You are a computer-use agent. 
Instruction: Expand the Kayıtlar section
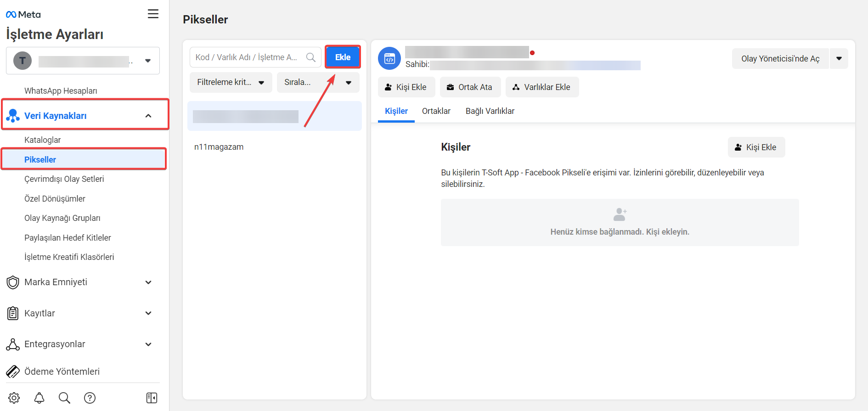(148, 313)
